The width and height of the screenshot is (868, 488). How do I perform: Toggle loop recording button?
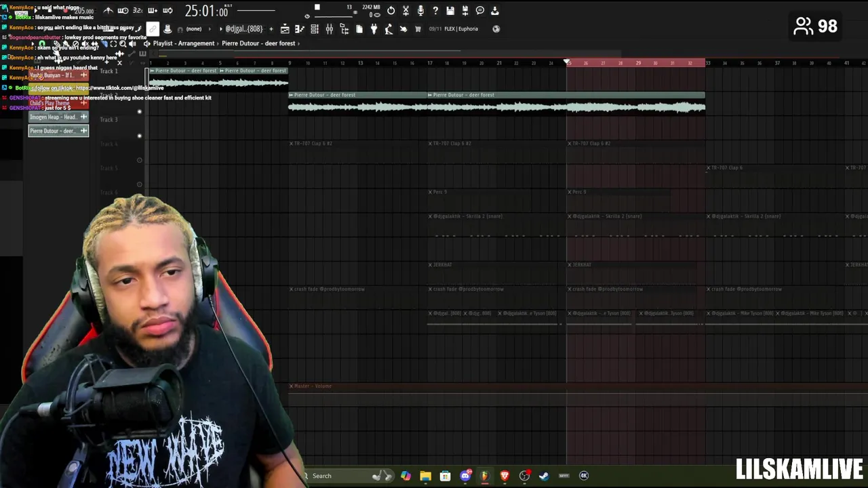(167, 11)
